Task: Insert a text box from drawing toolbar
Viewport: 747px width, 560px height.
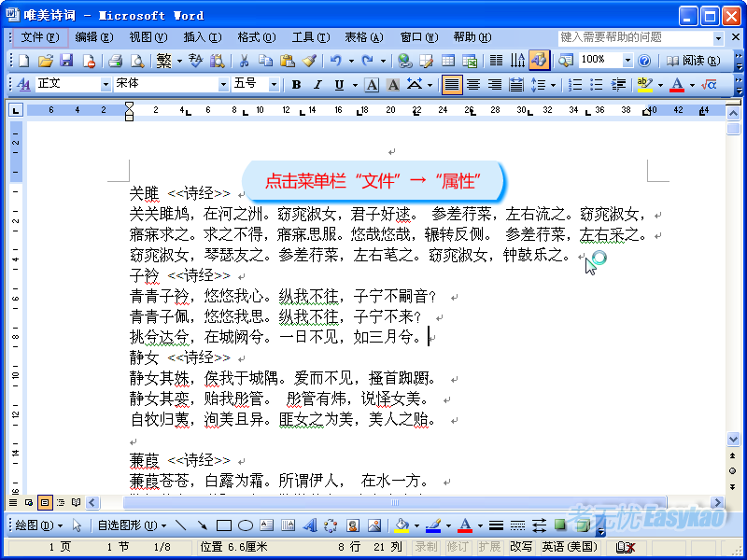Action: point(267,525)
